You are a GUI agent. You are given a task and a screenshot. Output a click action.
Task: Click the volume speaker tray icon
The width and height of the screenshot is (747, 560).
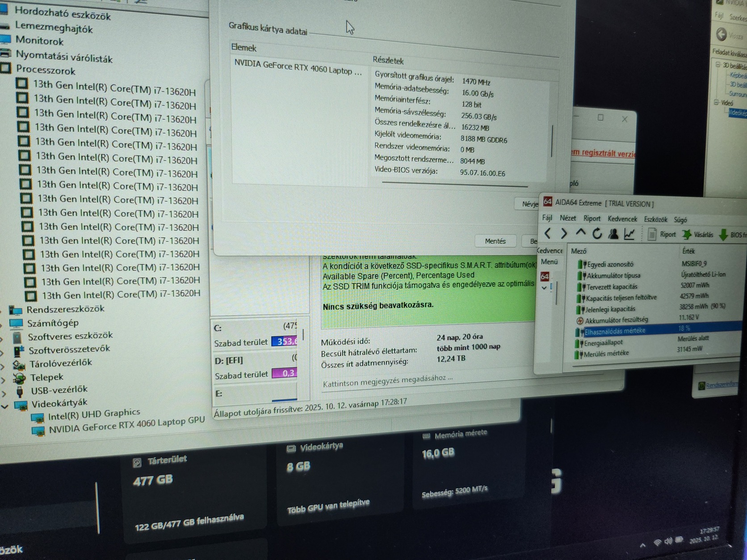[668, 541]
